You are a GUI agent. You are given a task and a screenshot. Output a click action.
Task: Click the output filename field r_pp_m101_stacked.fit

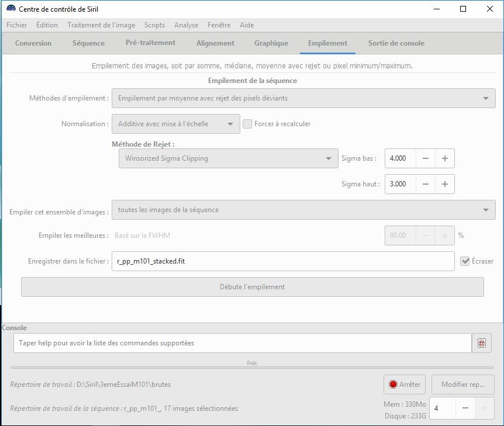[283, 261]
